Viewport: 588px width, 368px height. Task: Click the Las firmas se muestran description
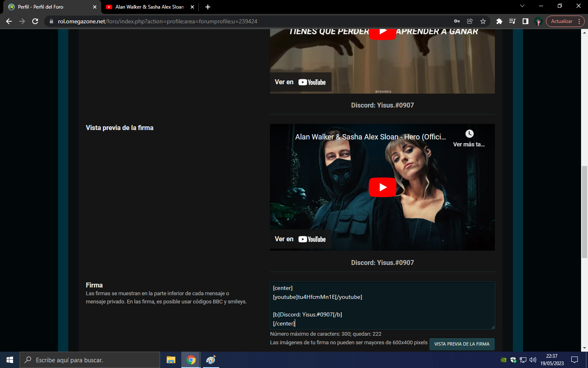166,298
